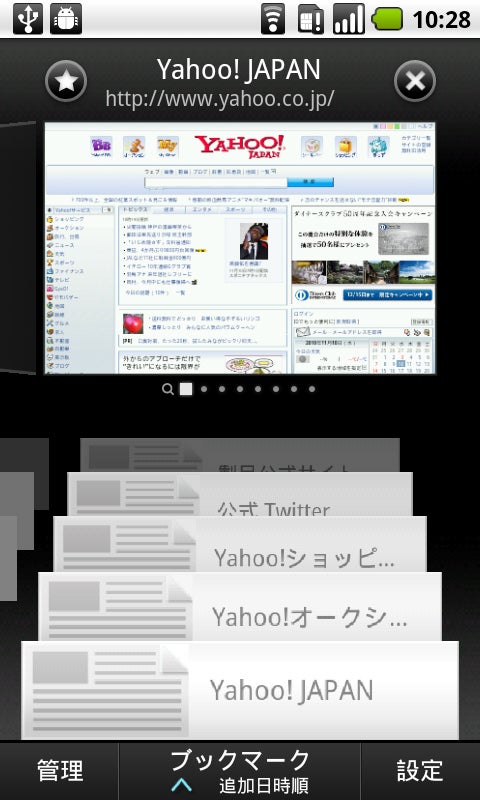Open the Yahoo!オークシ… bookmark card
This screenshot has width=480, height=800.
tap(240, 607)
